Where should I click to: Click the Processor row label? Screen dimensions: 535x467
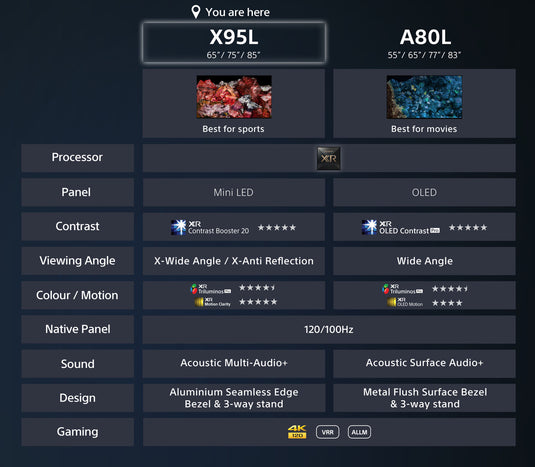coord(77,158)
